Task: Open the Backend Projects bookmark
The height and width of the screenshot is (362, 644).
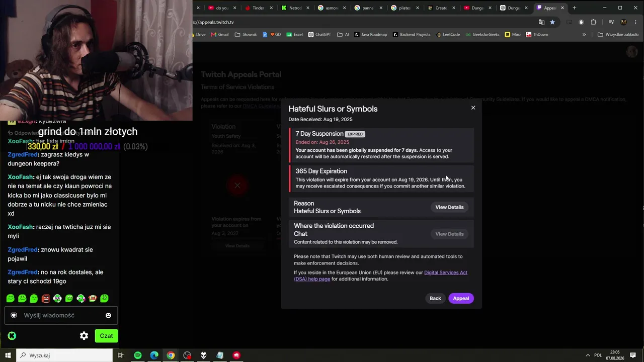Action: pyautogui.click(x=412, y=35)
